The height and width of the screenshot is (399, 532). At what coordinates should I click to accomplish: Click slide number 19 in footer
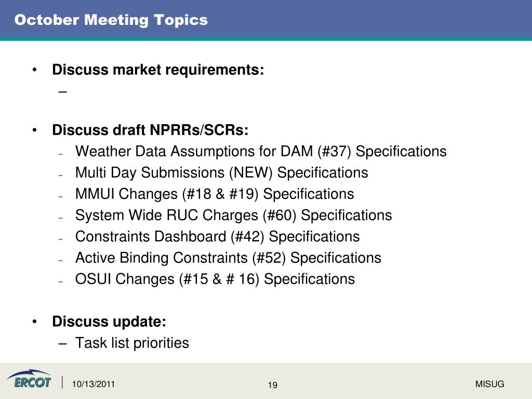[x=272, y=385]
